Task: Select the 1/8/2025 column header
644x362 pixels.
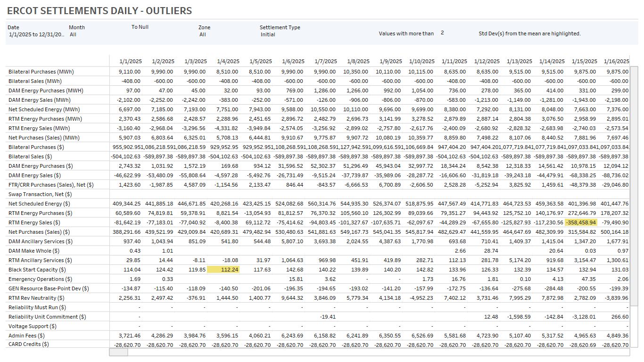Action: click(x=358, y=61)
